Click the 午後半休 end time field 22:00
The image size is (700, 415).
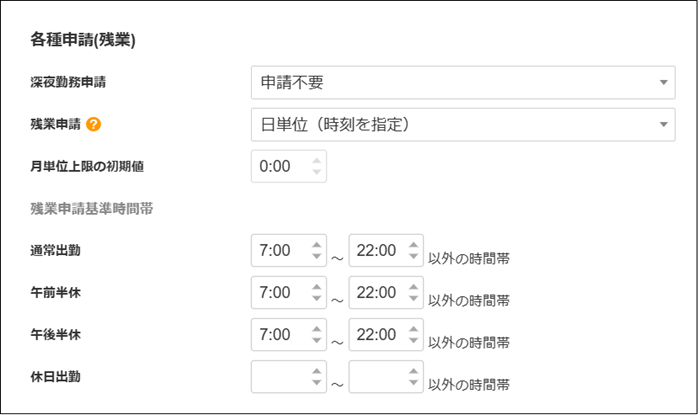pyautogui.click(x=386, y=334)
